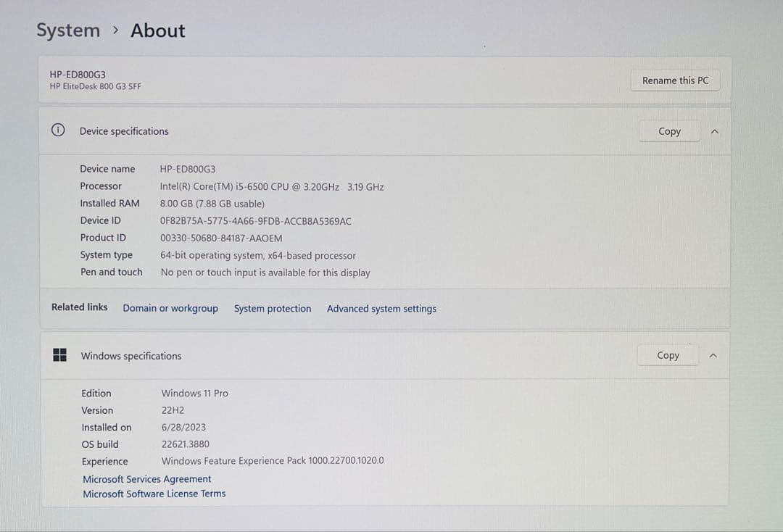Click the Rename this PC button
This screenshot has height=532, width=783.
[675, 80]
